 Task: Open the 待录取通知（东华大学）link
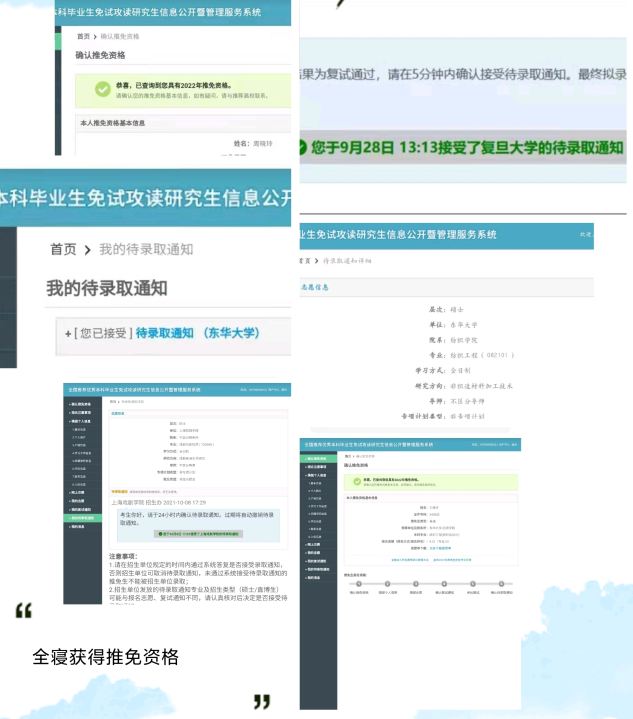coord(197,333)
